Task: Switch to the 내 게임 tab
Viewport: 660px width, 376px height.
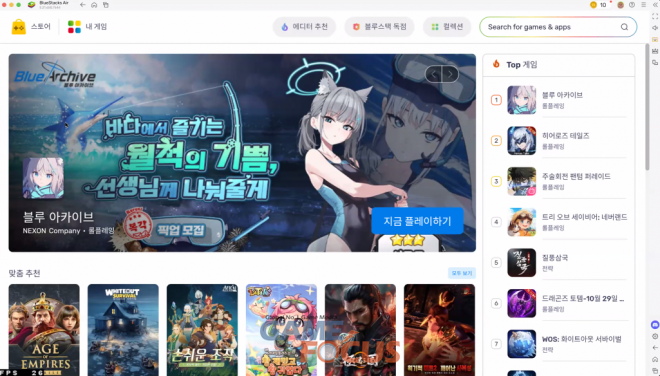Action: coord(88,27)
